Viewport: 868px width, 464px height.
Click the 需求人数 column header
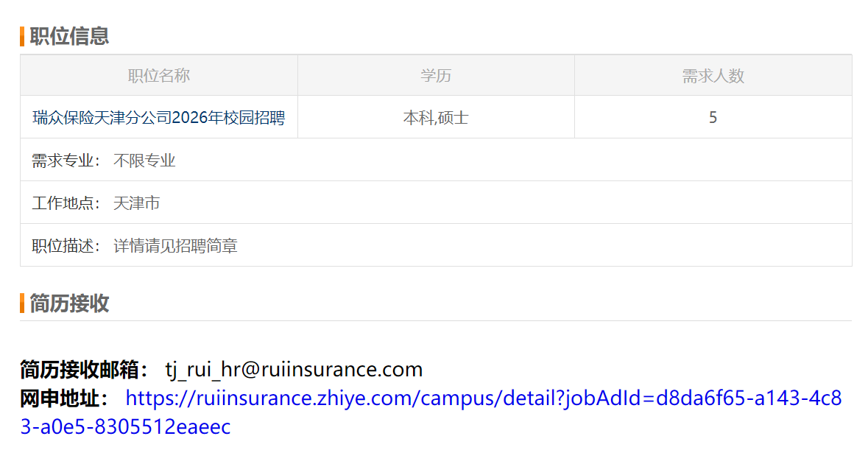(713, 76)
